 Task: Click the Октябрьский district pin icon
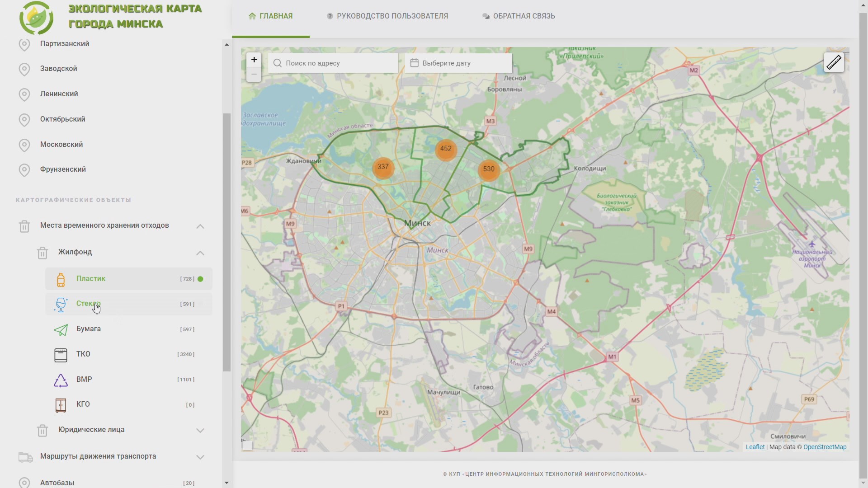pyautogui.click(x=24, y=120)
